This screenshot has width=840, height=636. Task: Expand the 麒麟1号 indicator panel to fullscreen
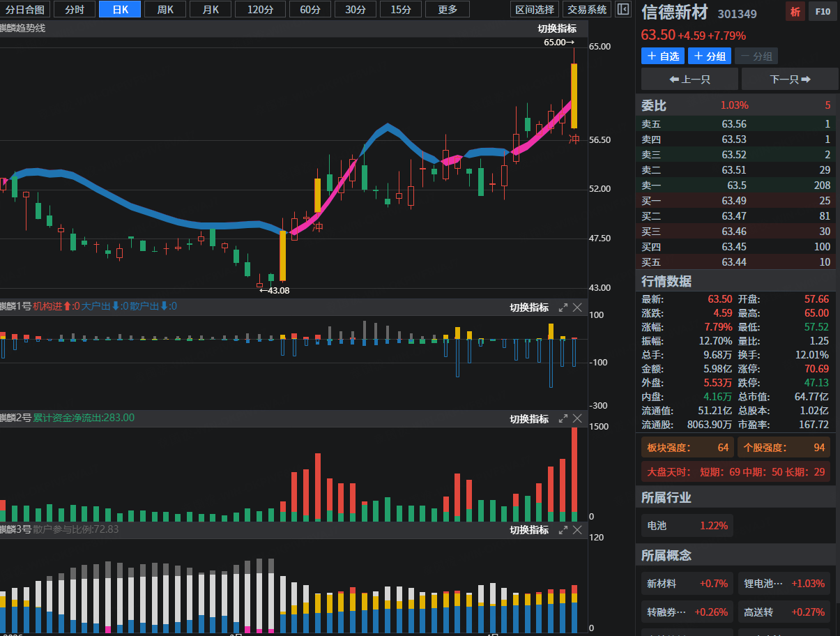tap(563, 308)
